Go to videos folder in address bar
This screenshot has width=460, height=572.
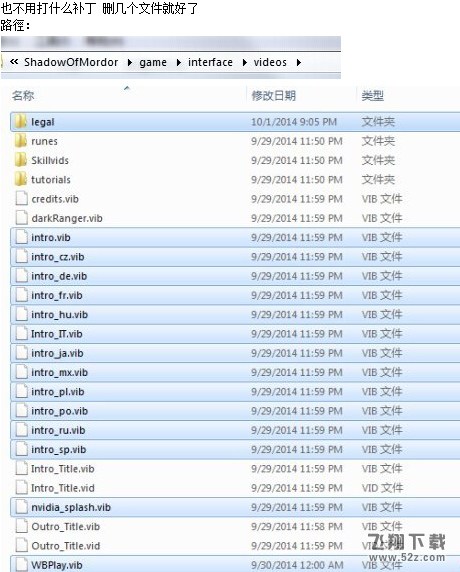pyautogui.click(x=270, y=62)
